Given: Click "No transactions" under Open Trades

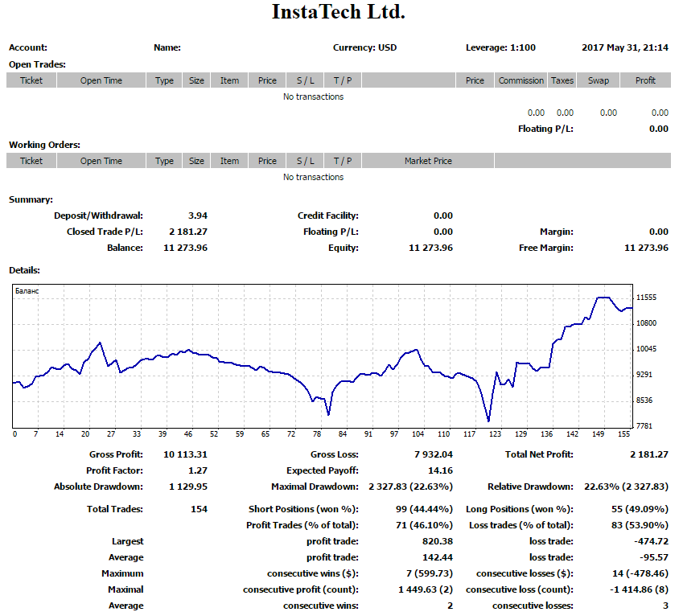Looking at the screenshot, I should pyautogui.click(x=313, y=97).
